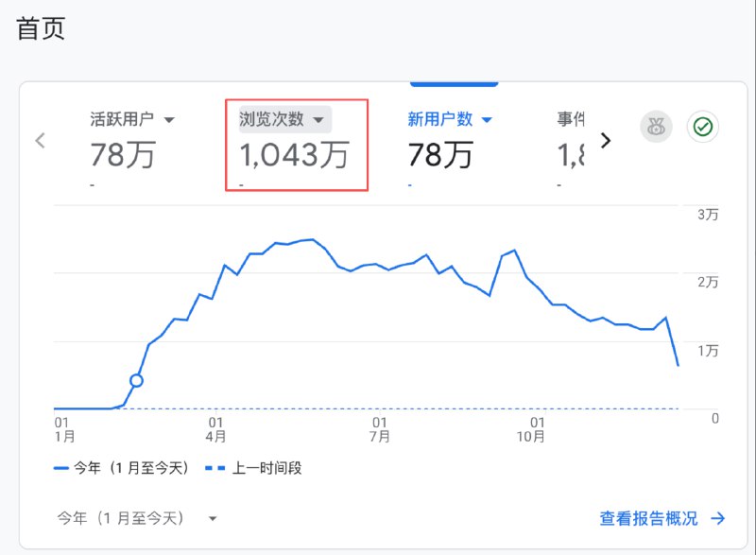Click the circled data point on the trend line
Image resolution: width=756 pixels, height=555 pixels.
[136, 378]
